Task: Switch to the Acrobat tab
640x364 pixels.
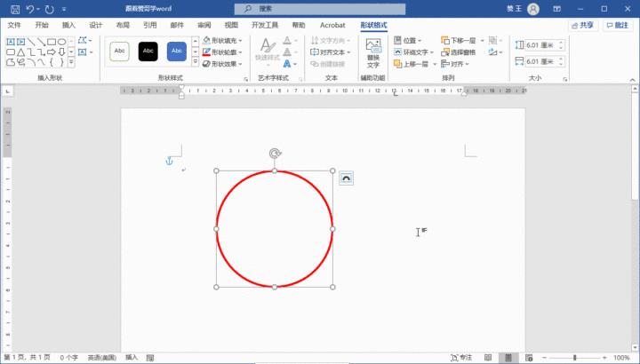Action: tap(332, 25)
